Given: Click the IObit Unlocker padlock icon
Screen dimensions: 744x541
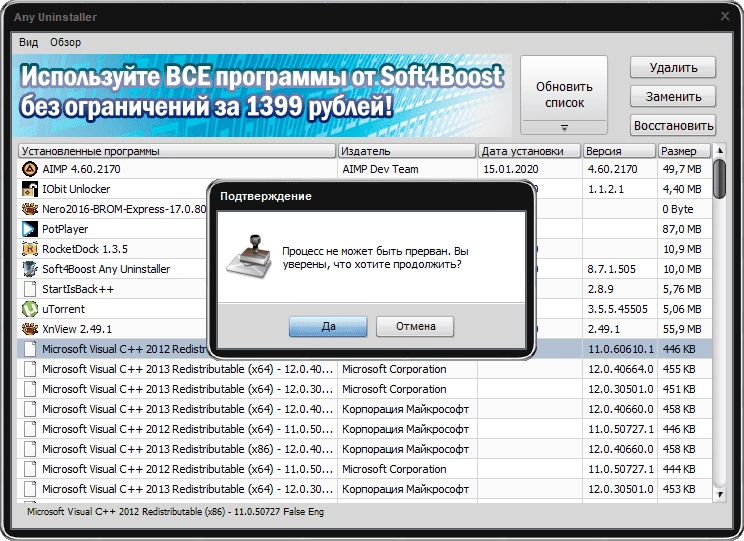Looking at the screenshot, I should click(x=29, y=189).
